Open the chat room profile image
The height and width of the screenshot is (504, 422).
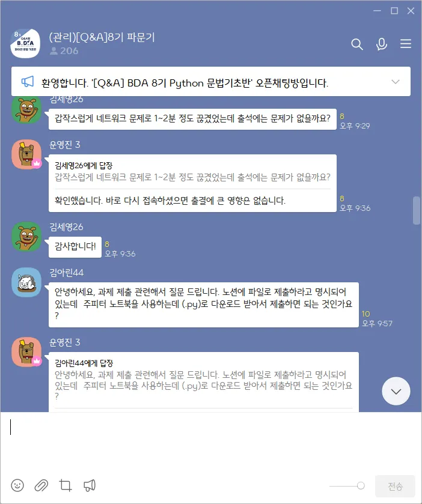click(x=25, y=43)
